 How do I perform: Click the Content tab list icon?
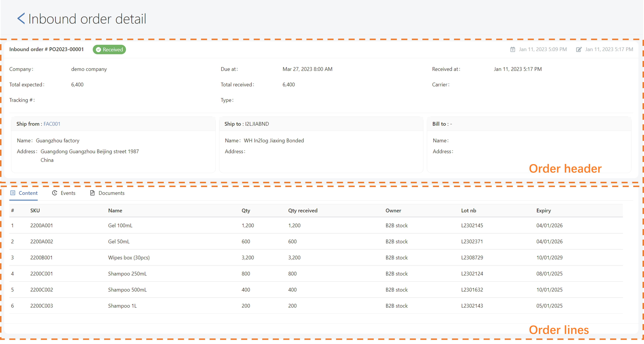click(13, 193)
